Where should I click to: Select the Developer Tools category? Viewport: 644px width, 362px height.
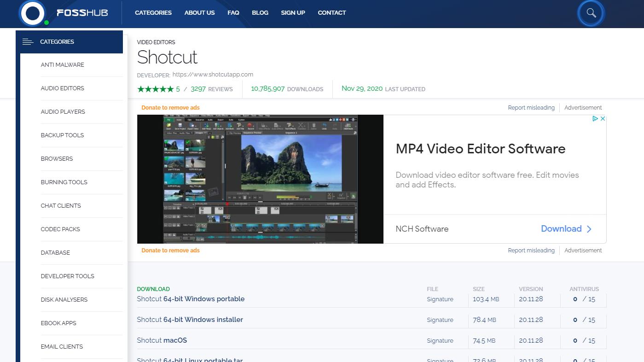tap(67, 276)
